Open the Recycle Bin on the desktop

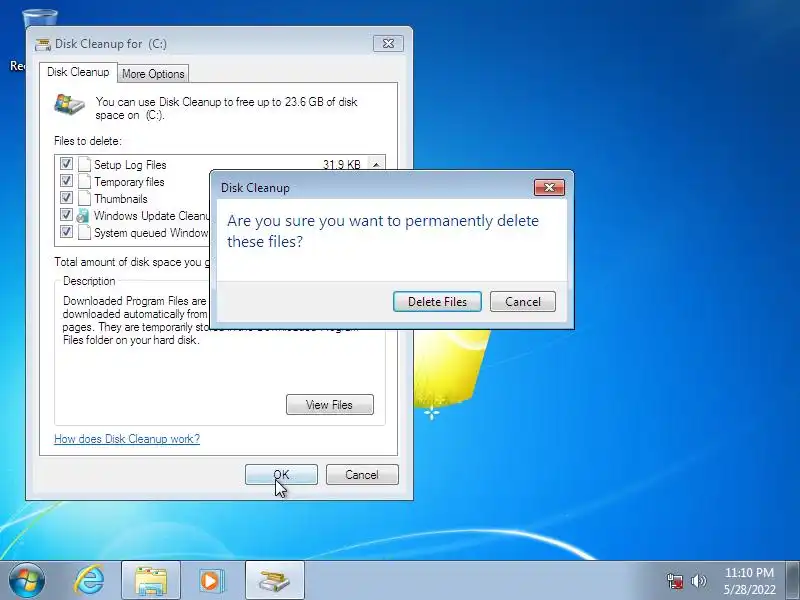[40, 18]
